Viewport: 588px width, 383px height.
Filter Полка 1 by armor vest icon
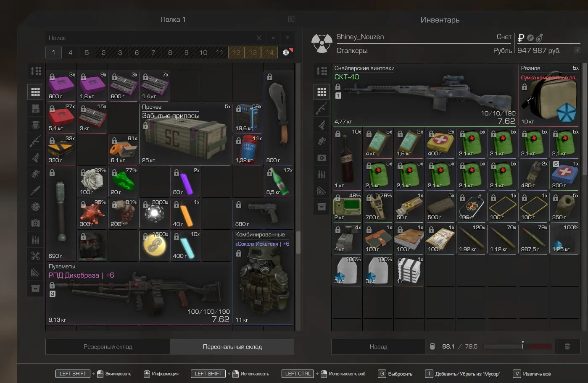pos(36,108)
